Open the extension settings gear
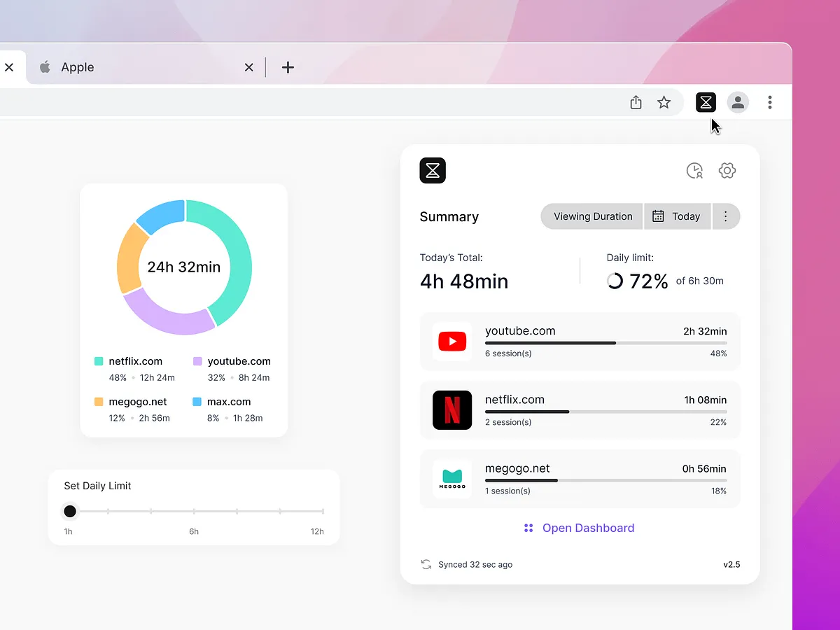The image size is (840, 630). pos(727,170)
